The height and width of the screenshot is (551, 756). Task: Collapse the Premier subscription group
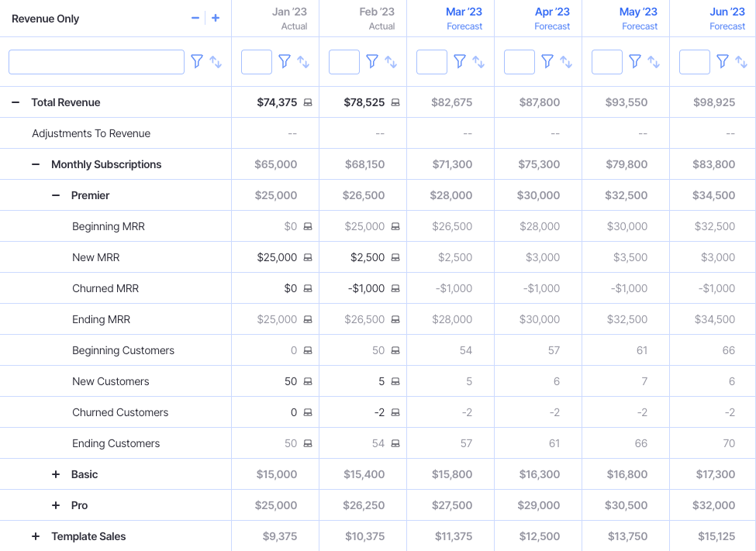click(55, 195)
